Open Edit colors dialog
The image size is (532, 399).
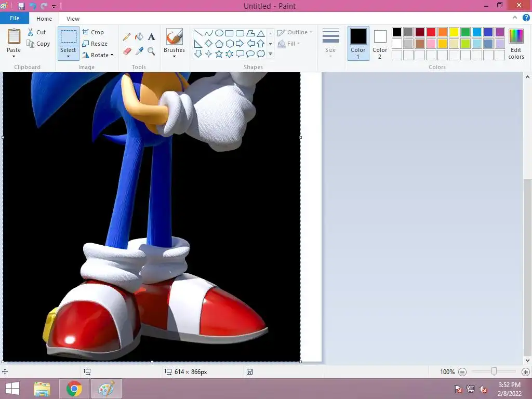pyautogui.click(x=516, y=44)
